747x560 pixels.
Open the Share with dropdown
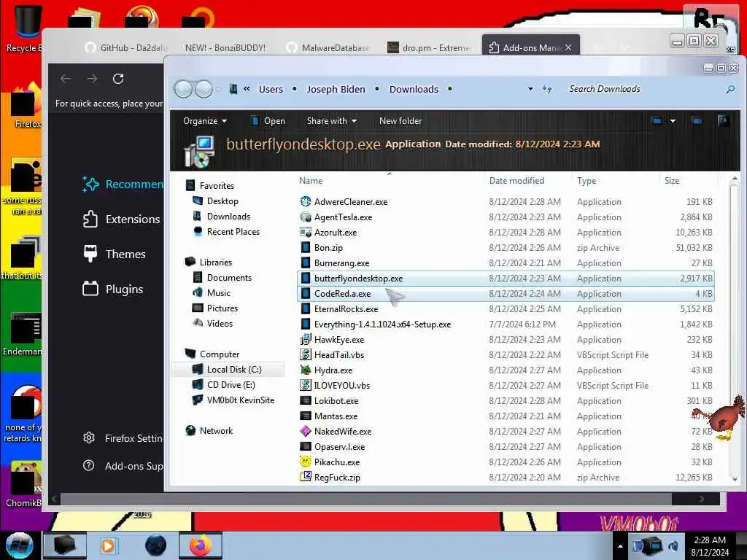pos(332,121)
